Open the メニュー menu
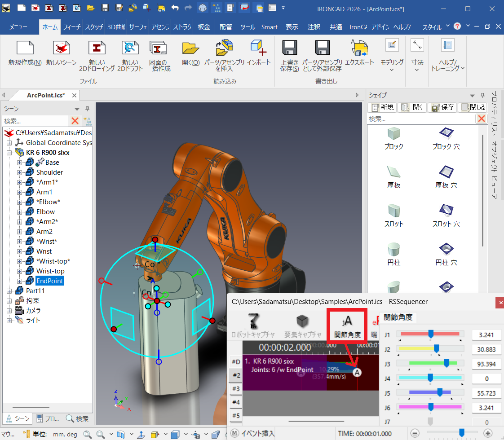The image size is (504, 440). [x=18, y=27]
